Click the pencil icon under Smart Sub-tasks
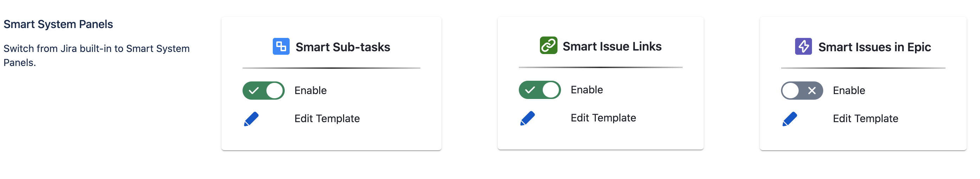 251,119
